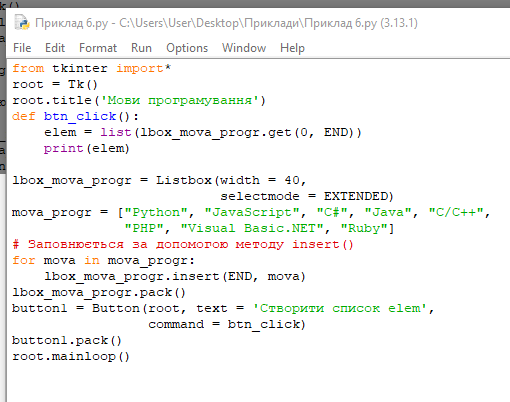Open the Run menu

(x=141, y=48)
